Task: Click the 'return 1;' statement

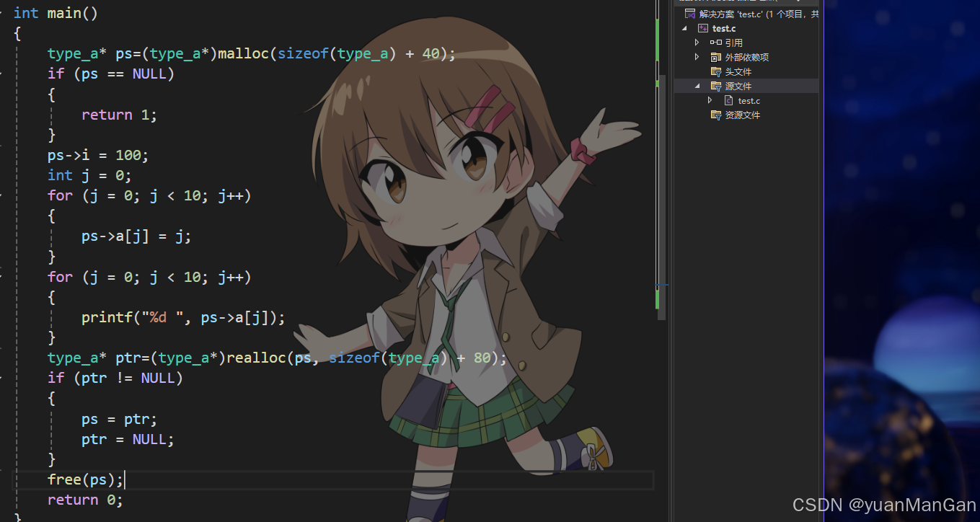Action: point(119,115)
